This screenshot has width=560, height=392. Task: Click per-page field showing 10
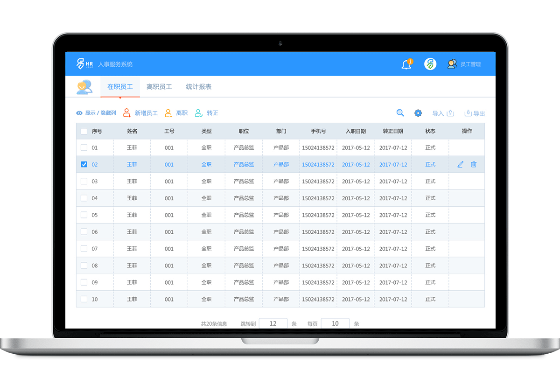[335, 323]
